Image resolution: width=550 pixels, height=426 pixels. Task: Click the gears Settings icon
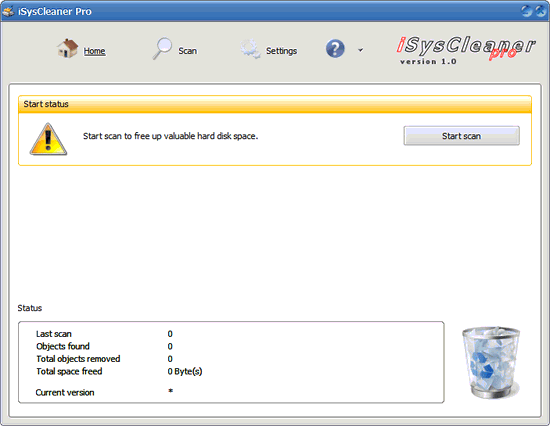point(250,49)
